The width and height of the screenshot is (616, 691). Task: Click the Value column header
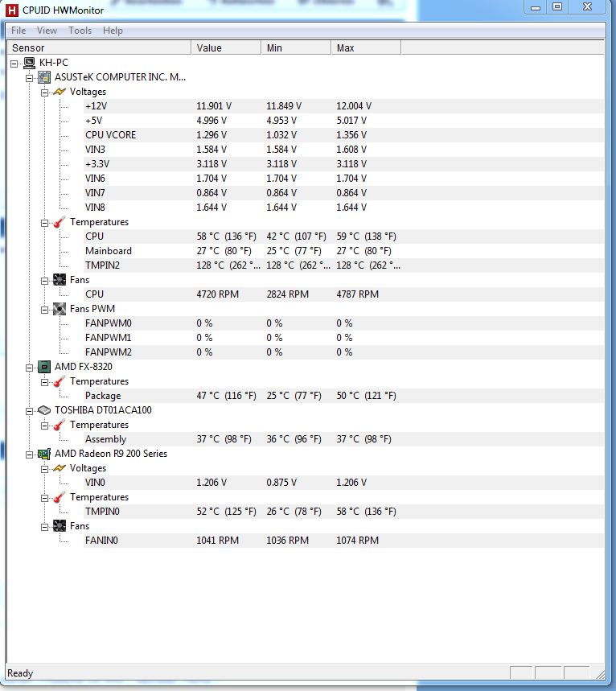pyautogui.click(x=227, y=47)
